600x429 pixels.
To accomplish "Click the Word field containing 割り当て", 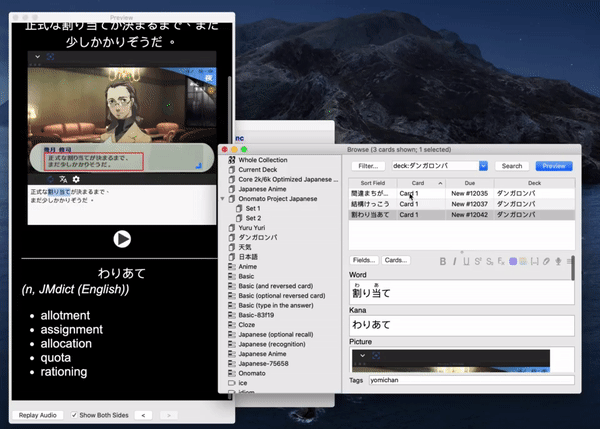I will 461,292.
